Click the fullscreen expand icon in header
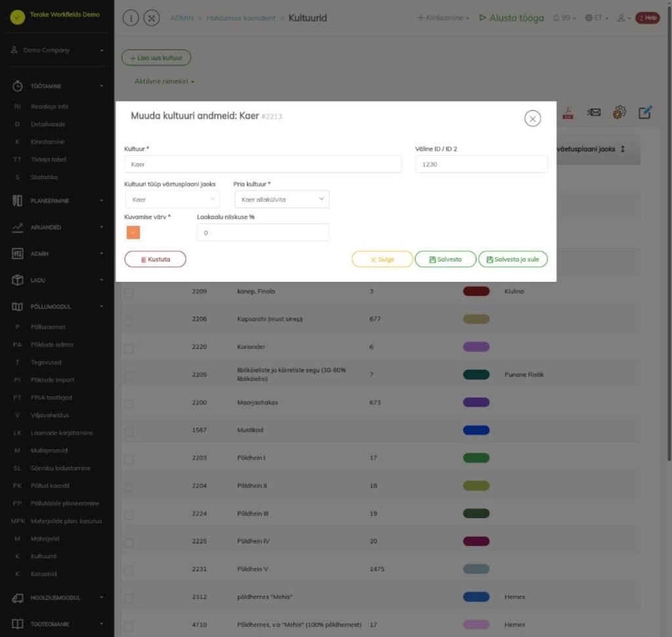Screen dimensions: 672x637 tap(152, 18)
